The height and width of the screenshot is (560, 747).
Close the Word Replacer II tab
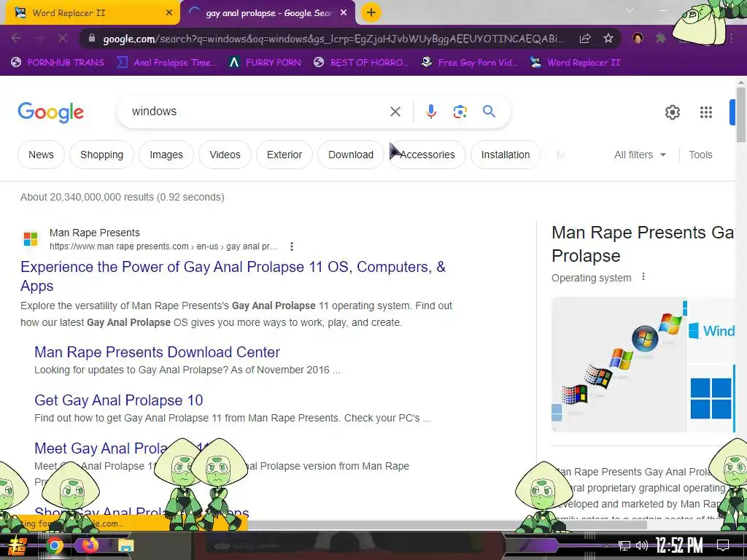pos(169,13)
